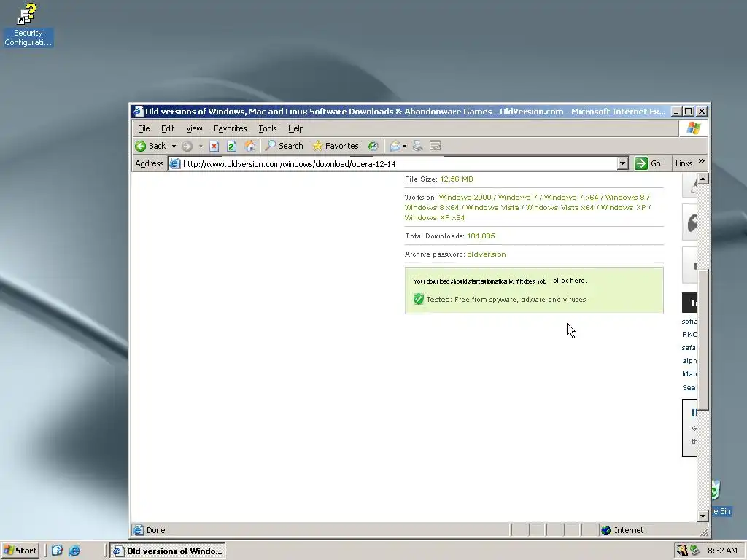Select Old versions of Windo... taskbar button
Image resolution: width=747 pixels, height=560 pixels.
pyautogui.click(x=168, y=551)
